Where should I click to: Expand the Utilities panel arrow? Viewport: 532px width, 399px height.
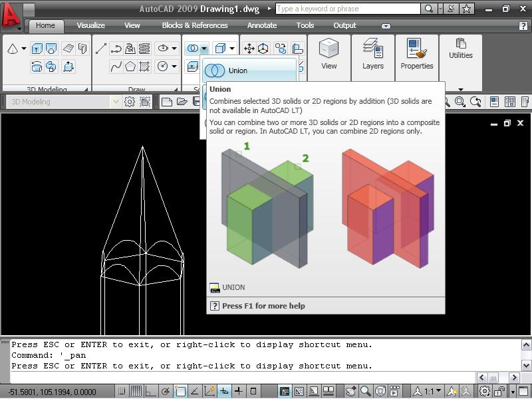coord(461,90)
